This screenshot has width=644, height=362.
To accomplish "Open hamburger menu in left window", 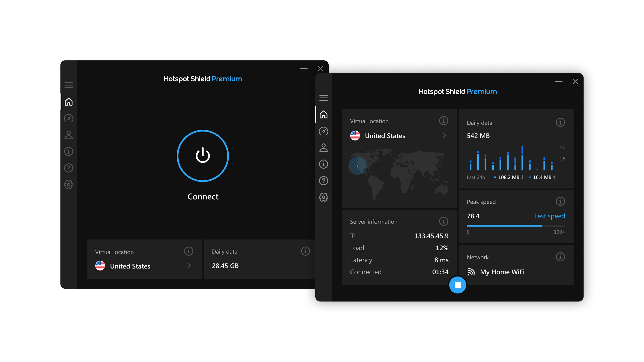I will click(69, 85).
